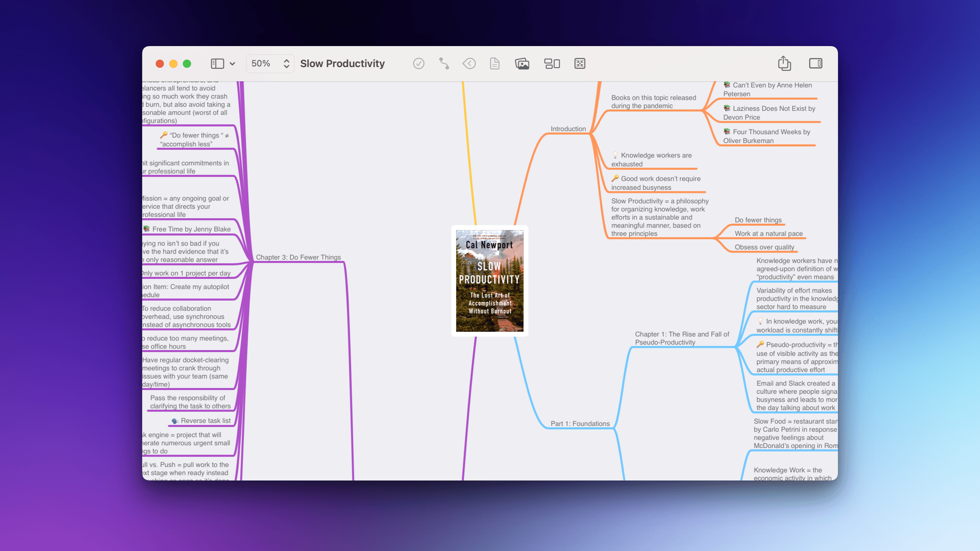Select the Slow Food restaurant node
This screenshot has width=980, height=551.
point(795,433)
